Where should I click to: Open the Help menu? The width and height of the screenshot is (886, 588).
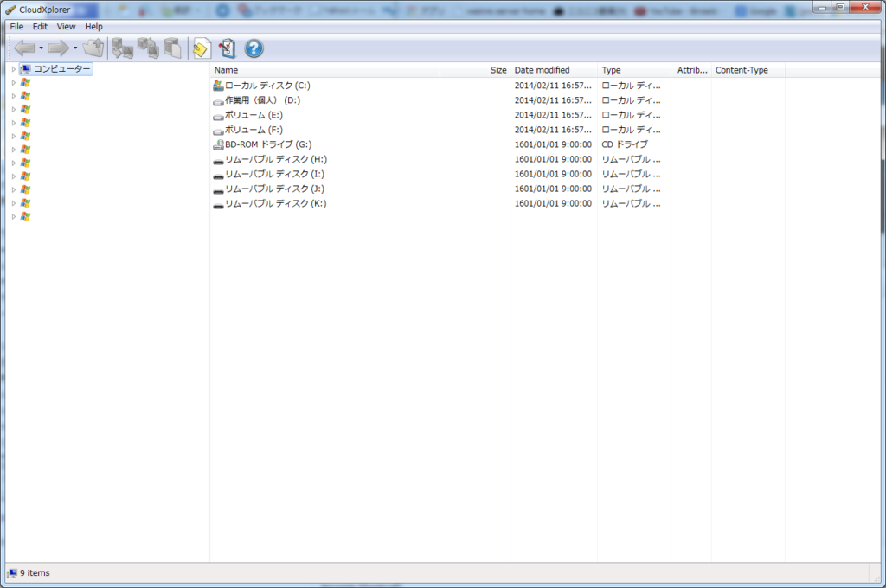pyautogui.click(x=93, y=27)
